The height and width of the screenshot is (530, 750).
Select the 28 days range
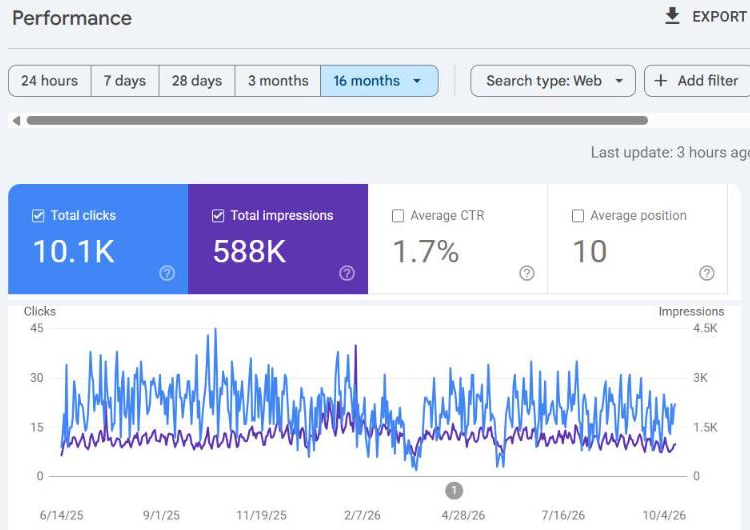click(197, 81)
